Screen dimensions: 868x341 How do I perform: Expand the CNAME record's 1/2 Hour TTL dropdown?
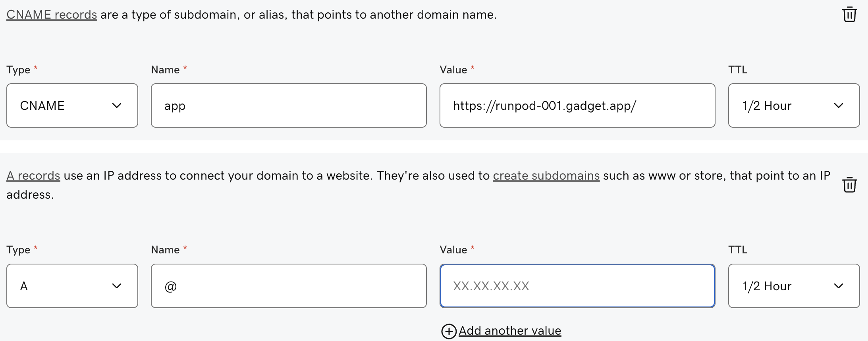click(793, 105)
